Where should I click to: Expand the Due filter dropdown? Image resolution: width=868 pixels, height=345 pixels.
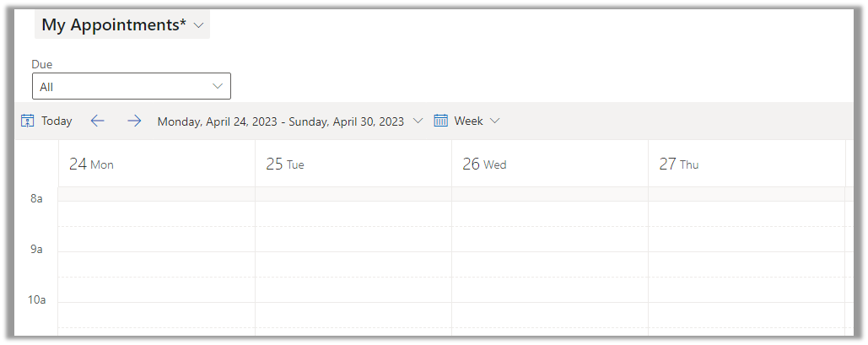click(x=218, y=86)
